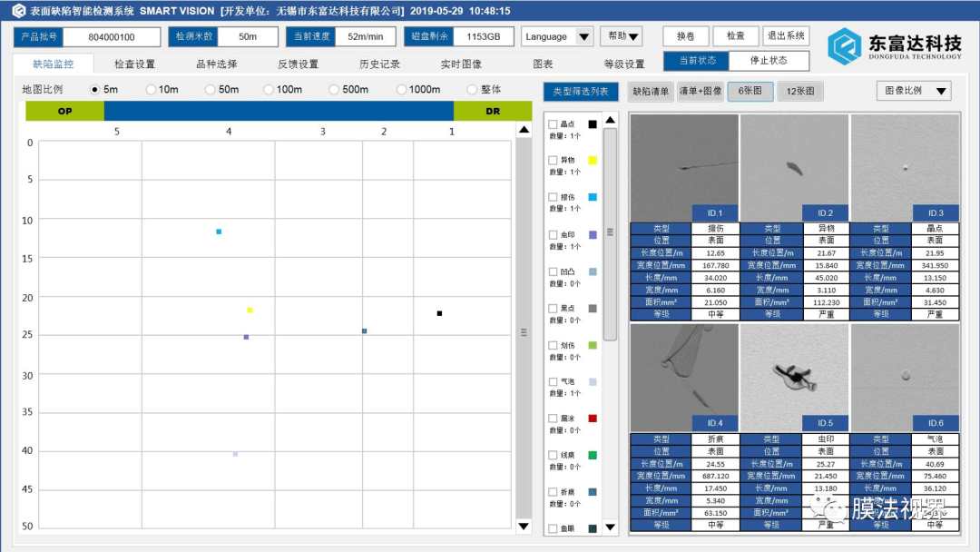Switch to the 检查设置 tab
This screenshot has height=552, width=980.
tap(134, 64)
